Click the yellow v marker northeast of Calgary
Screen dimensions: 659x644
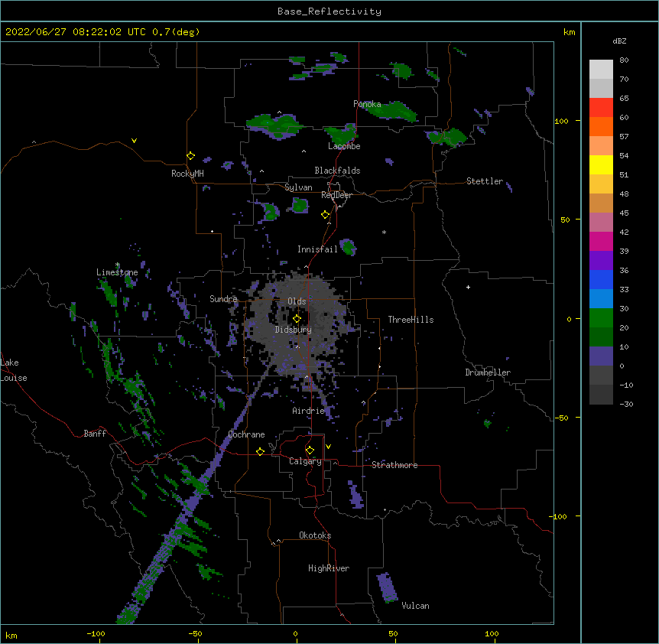click(x=328, y=447)
